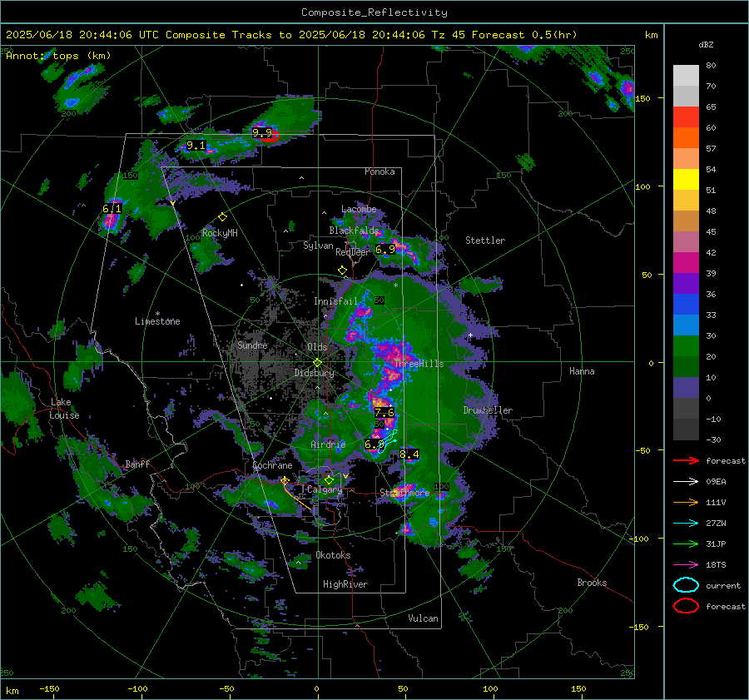
Task: Click the Blackfalds city label
Action: (x=354, y=231)
